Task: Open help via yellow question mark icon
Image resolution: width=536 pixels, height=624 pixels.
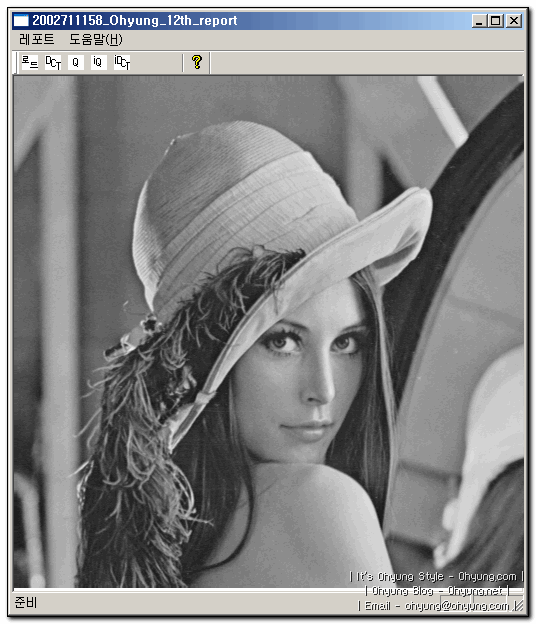Action: pyautogui.click(x=197, y=62)
